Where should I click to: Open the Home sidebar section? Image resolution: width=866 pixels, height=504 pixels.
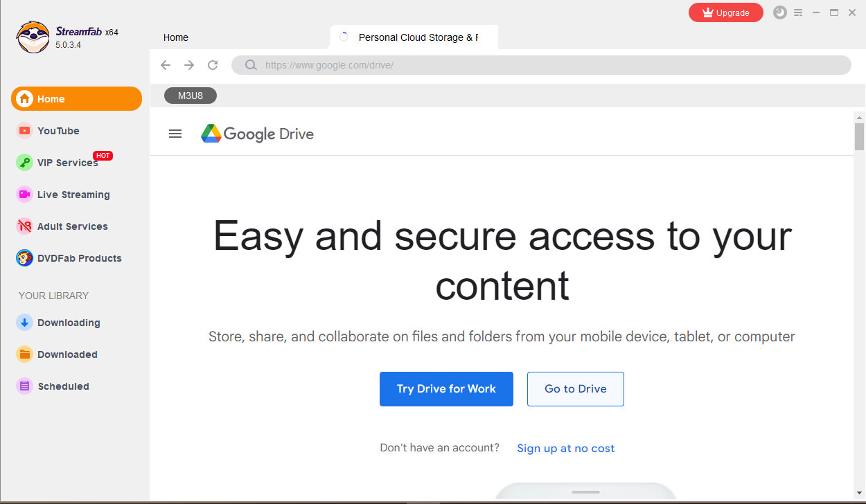(76, 98)
